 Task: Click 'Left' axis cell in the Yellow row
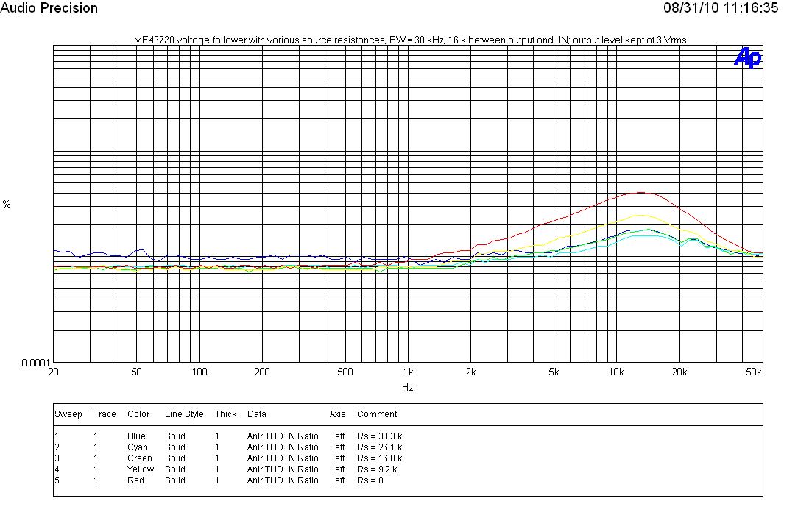(x=337, y=469)
